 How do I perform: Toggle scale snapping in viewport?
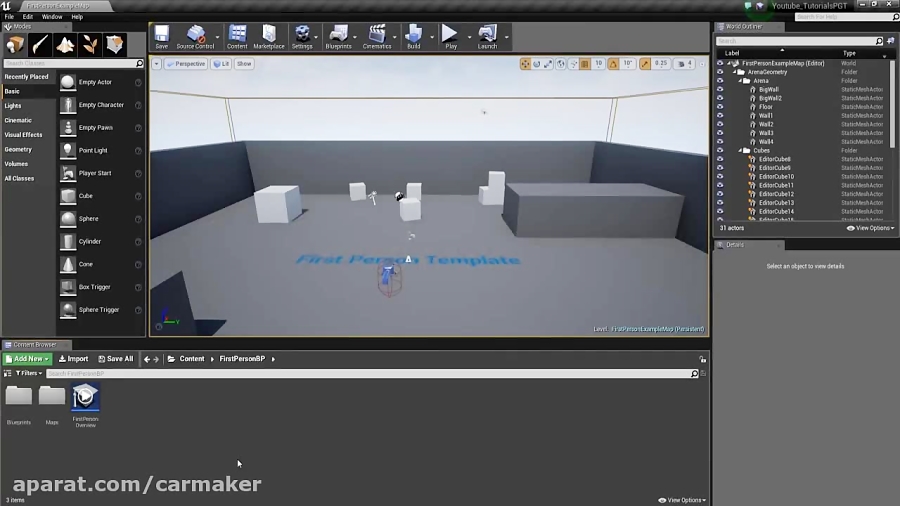pos(645,64)
